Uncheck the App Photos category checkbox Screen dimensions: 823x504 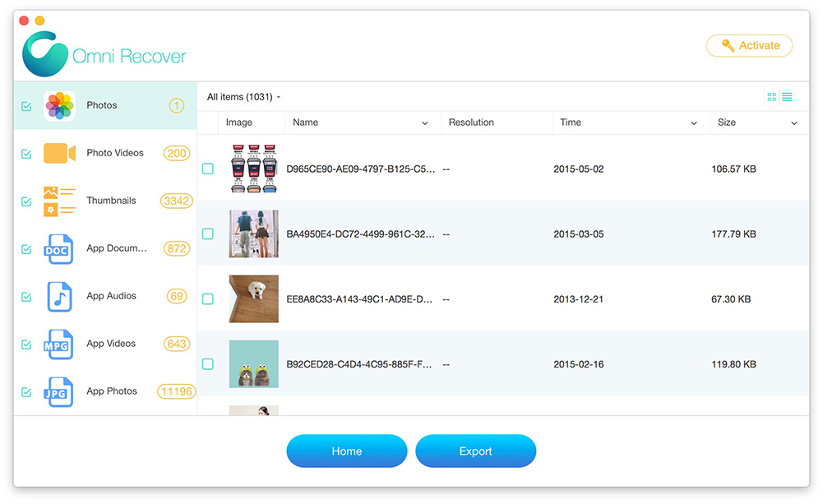(x=26, y=392)
